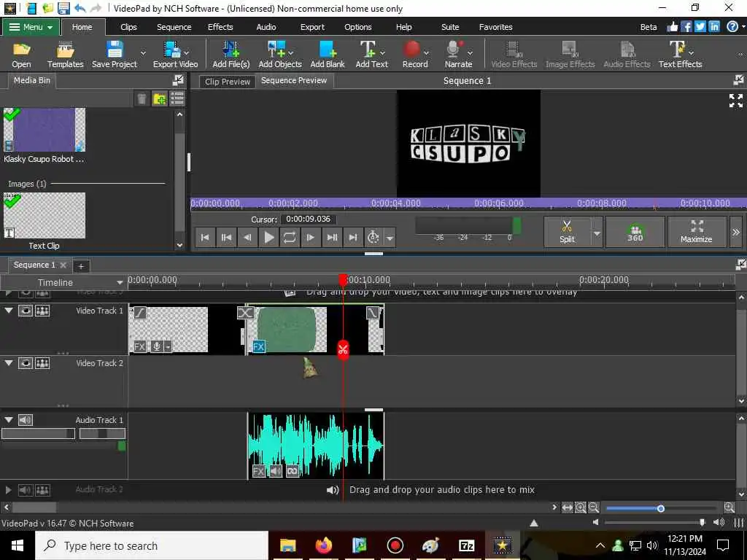Toggle group icon on Video Track 2
Viewport: 747px width, 560px height.
(42, 363)
